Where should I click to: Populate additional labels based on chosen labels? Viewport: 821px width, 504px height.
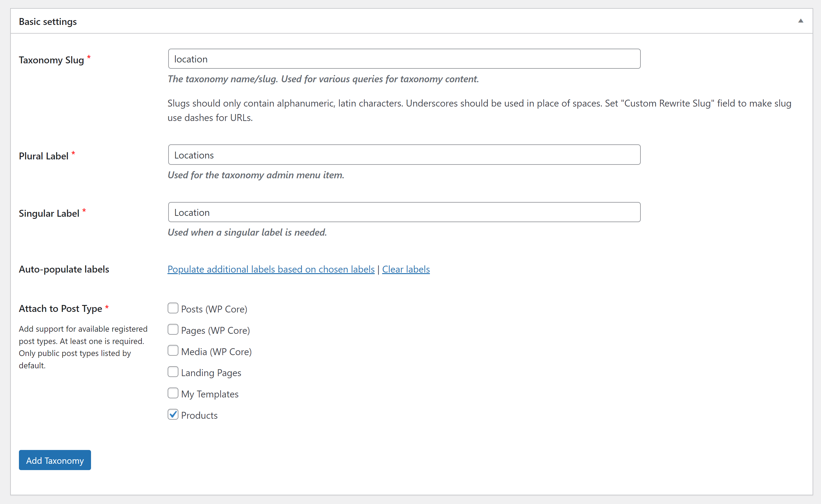(271, 269)
